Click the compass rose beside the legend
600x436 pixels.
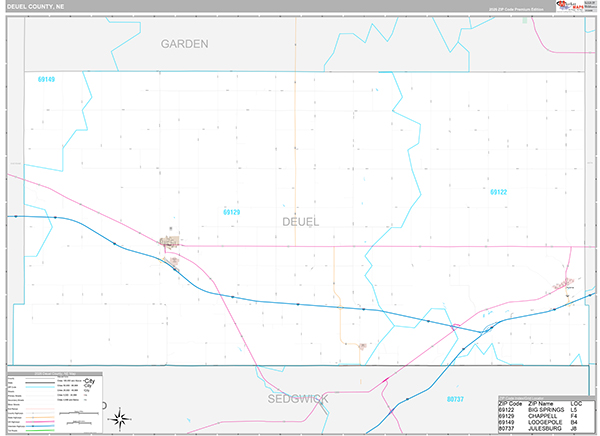[120, 419]
